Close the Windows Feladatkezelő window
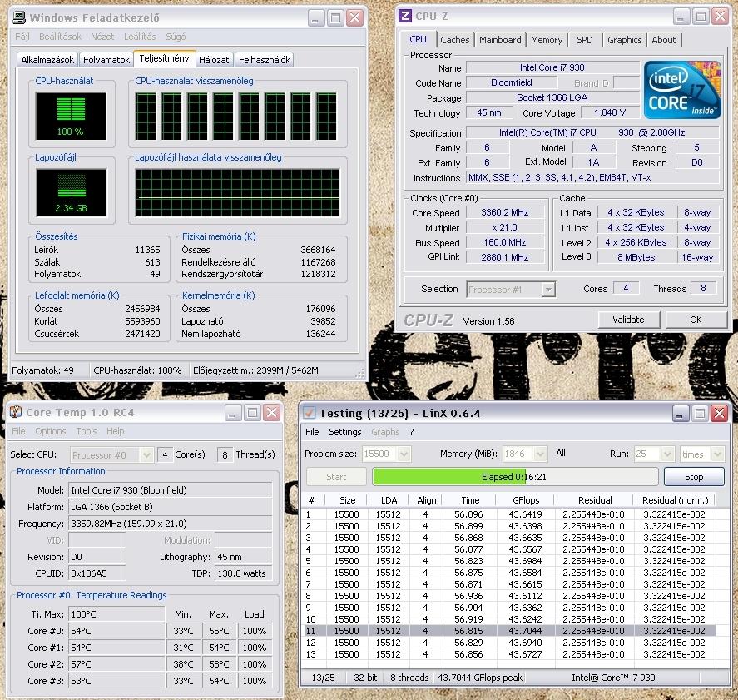Viewport: 738px width, 700px height. 354,18
